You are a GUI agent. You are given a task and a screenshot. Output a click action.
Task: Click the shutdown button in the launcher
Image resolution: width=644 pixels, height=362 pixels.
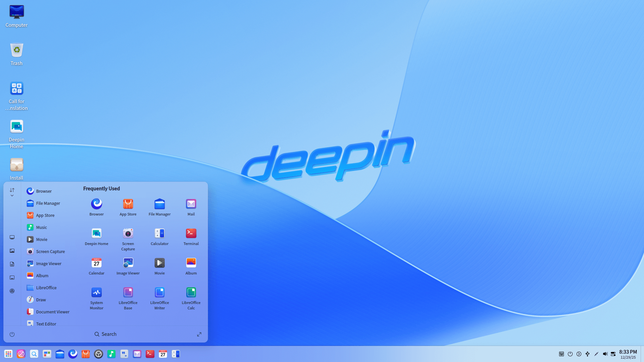pyautogui.click(x=12, y=334)
